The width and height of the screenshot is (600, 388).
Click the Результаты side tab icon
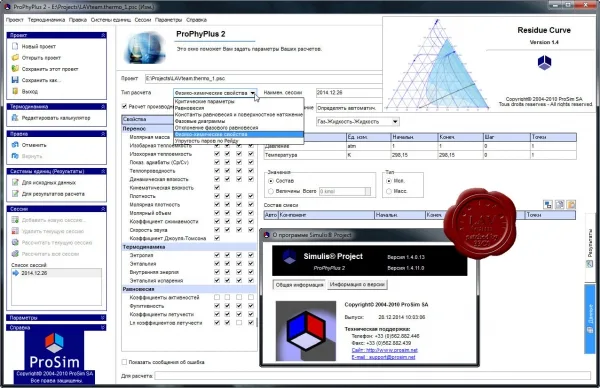click(x=590, y=264)
